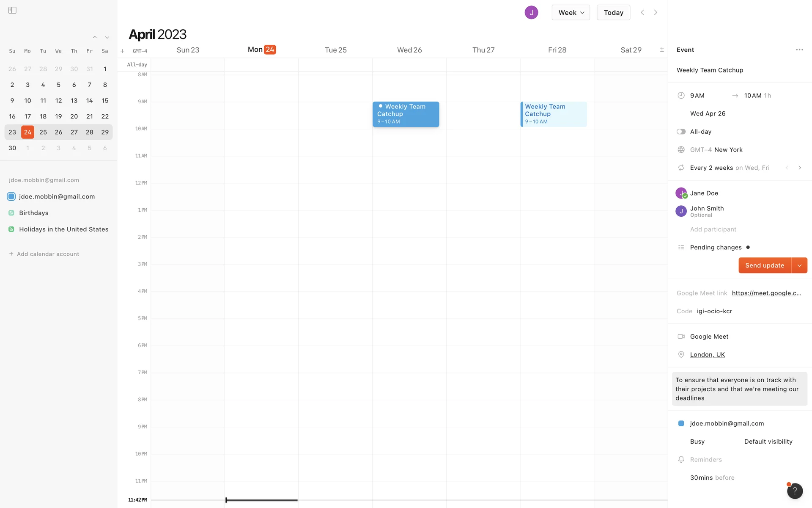
Task: Click the blue calendar color swatch
Action: click(x=681, y=423)
